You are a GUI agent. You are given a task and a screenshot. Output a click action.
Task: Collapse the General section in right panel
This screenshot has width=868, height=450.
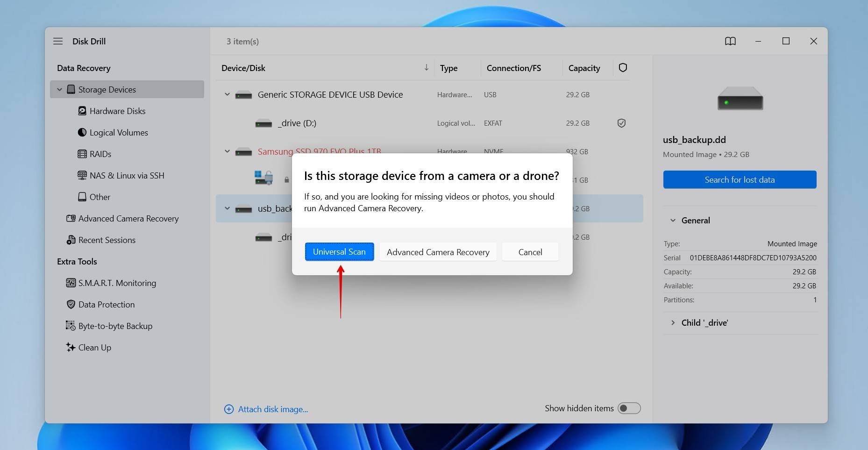click(x=673, y=220)
